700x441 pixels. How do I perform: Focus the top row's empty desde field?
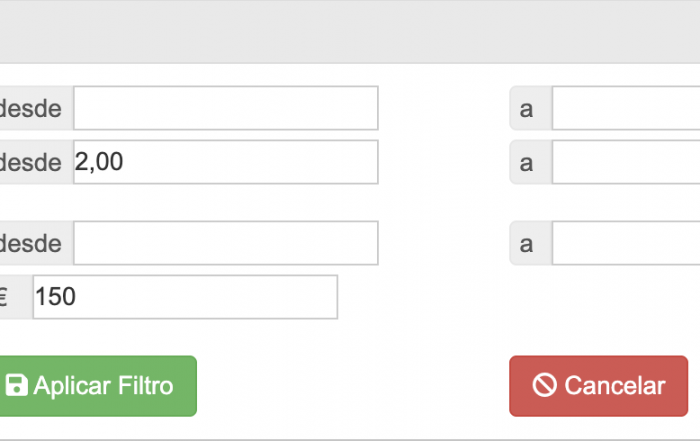225,108
